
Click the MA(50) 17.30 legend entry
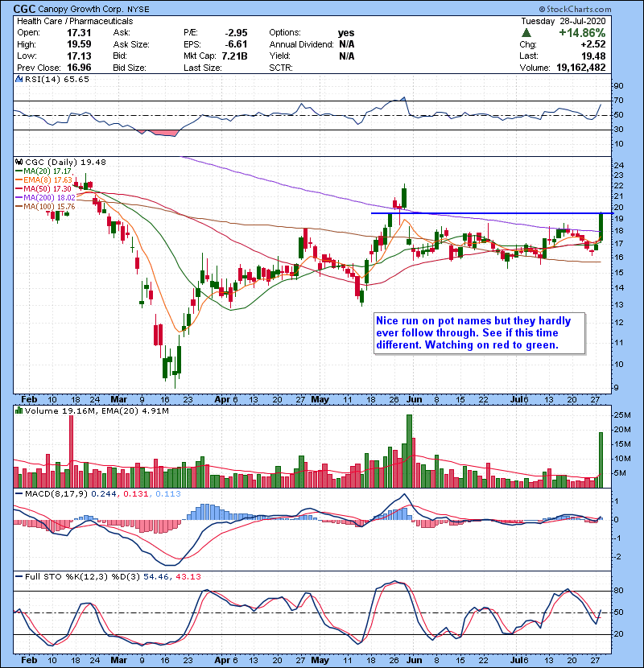point(43,188)
